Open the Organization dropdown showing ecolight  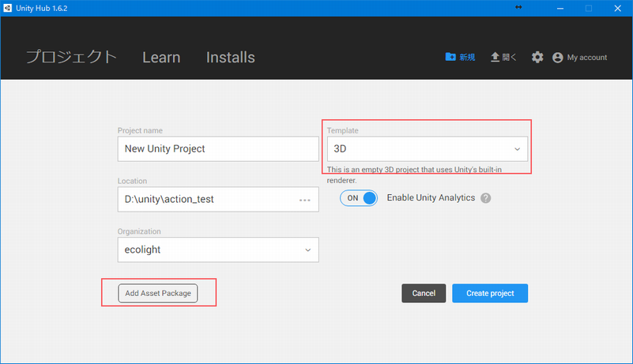218,250
